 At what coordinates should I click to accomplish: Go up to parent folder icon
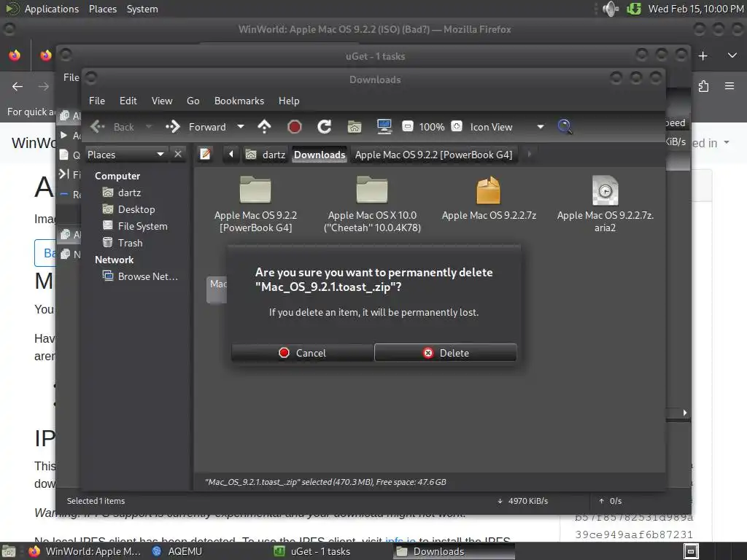pos(264,127)
